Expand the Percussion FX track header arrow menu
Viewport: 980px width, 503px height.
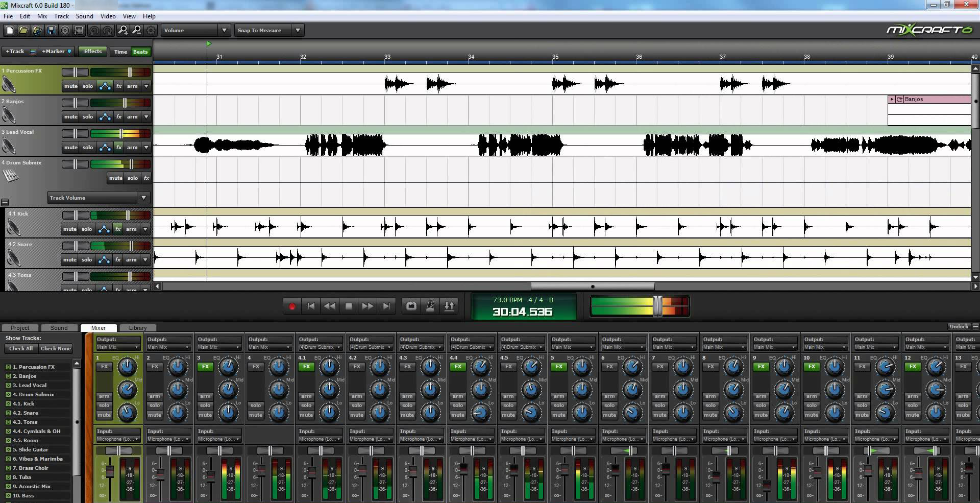point(146,86)
